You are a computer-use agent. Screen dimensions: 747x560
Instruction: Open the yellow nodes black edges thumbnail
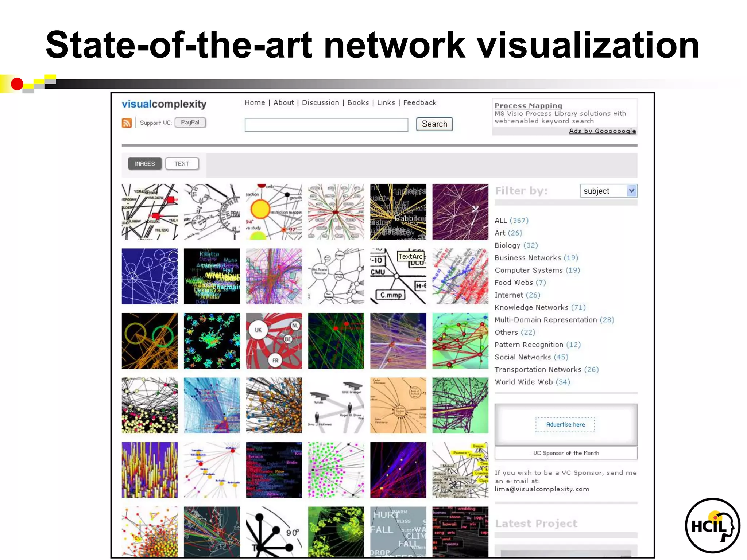[x=150, y=405]
